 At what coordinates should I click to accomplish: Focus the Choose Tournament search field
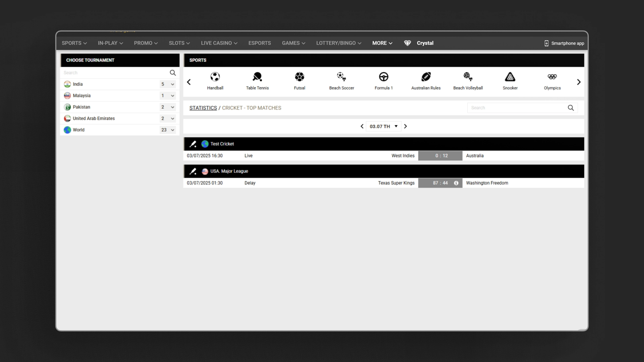point(115,73)
